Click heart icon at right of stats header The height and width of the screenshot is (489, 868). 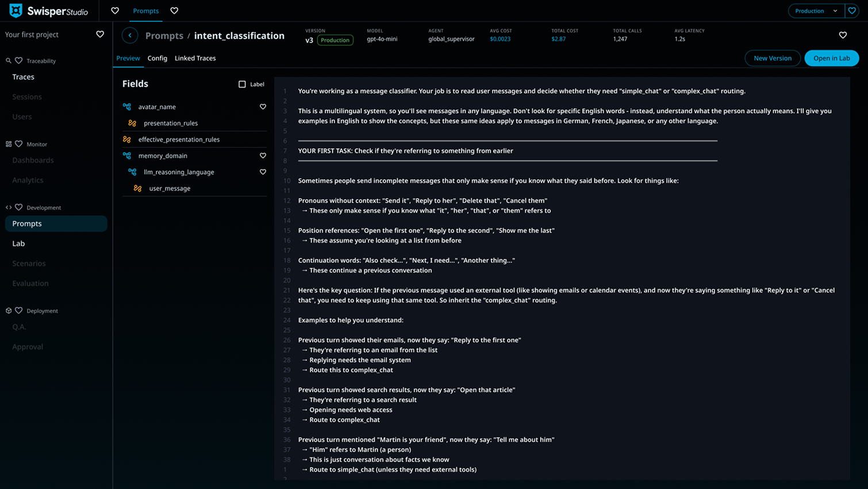point(843,36)
